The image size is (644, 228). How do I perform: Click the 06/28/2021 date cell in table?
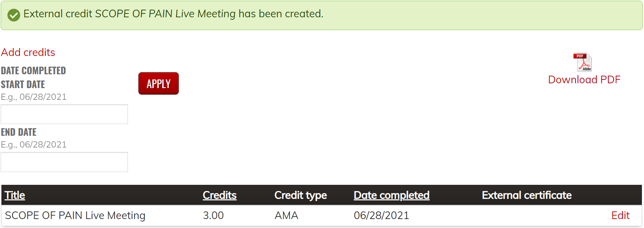[x=381, y=216]
